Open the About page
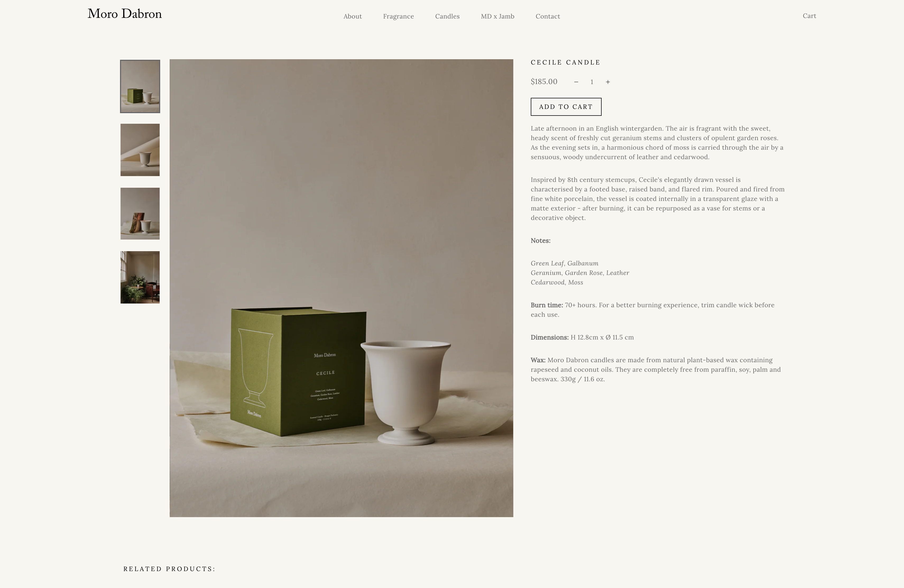 tap(353, 16)
